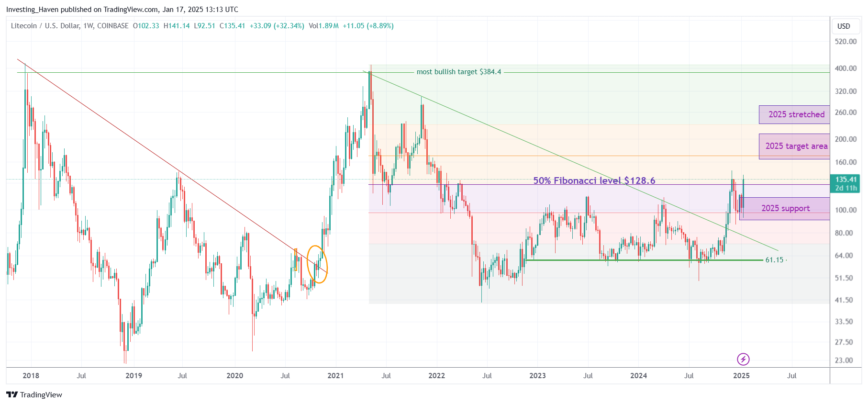Click the 64.00 price axis label
Image resolution: width=868 pixels, height=405 pixels.
point(844,256)
